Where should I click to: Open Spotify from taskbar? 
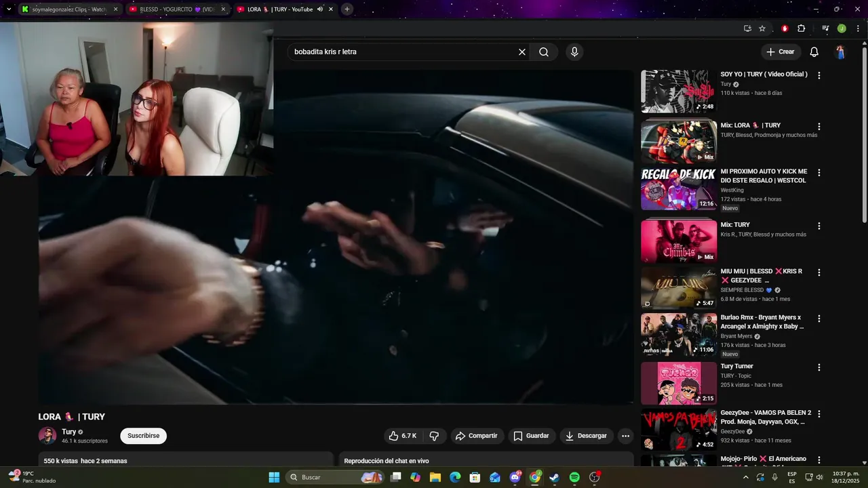574,477
